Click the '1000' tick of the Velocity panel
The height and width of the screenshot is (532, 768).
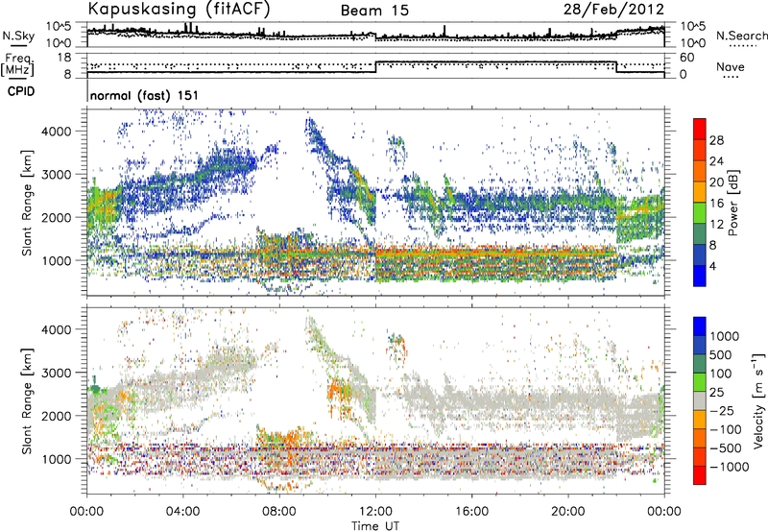(x=57, y=459)
